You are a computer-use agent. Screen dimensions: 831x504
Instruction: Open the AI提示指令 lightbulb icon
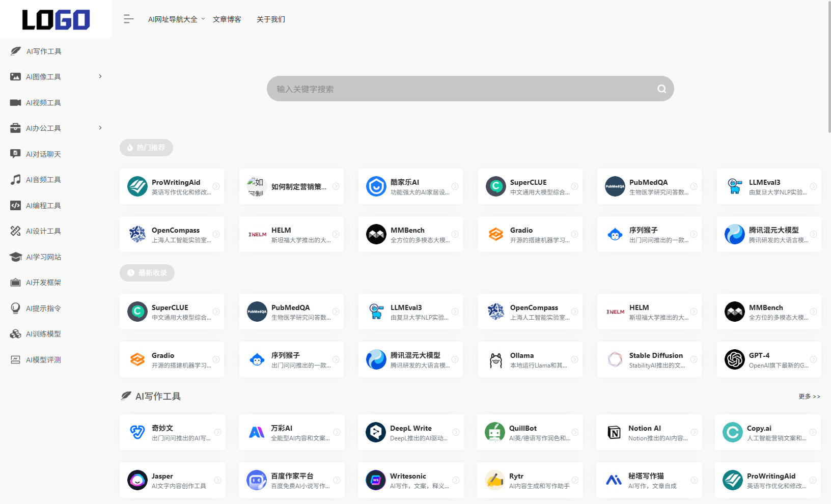(x=16, y=308)
